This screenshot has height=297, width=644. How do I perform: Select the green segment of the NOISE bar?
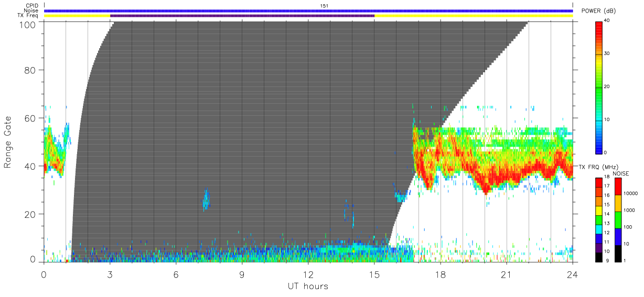[617, 220]
